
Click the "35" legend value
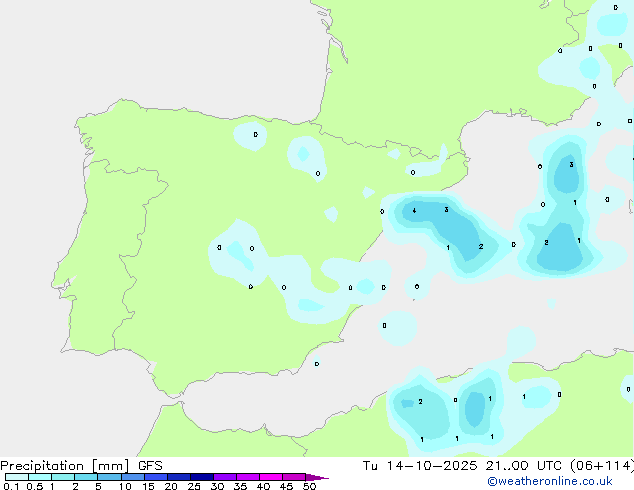click(240, 486)
